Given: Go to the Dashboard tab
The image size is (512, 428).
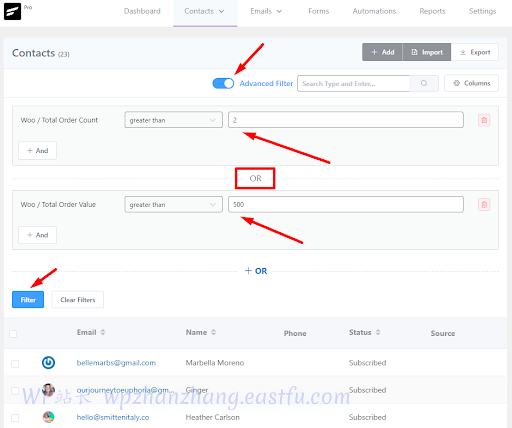Looking at the screenshot, I should tap(142, 11).
